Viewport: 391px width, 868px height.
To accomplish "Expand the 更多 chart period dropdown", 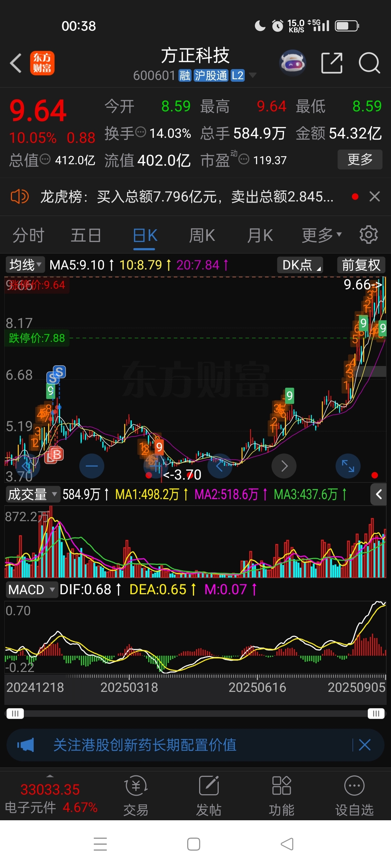I will tap(322, 235).
